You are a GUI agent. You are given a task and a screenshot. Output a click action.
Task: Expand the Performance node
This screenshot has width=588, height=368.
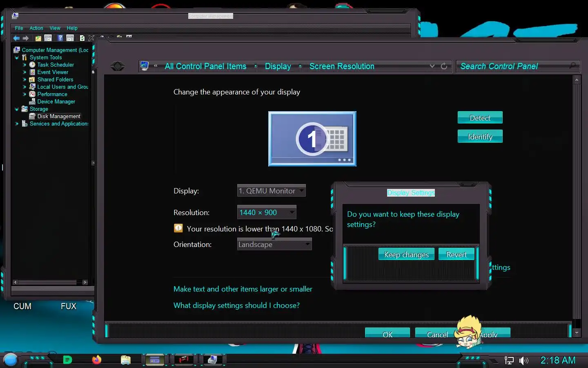pos(24,94)
